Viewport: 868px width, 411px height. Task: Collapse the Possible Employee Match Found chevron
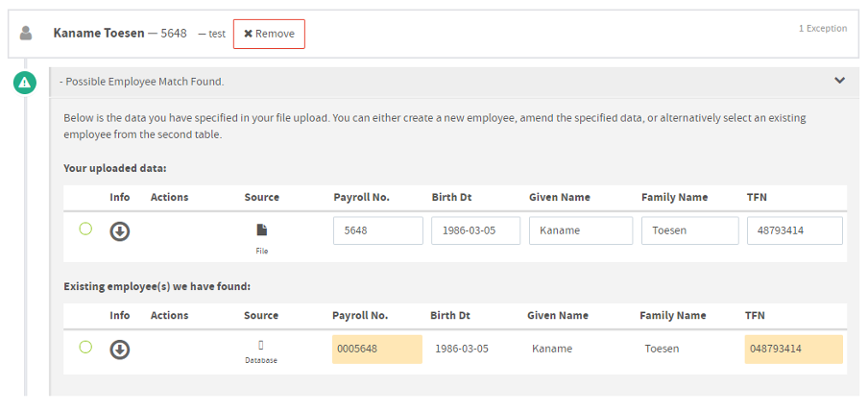point(840,81)
